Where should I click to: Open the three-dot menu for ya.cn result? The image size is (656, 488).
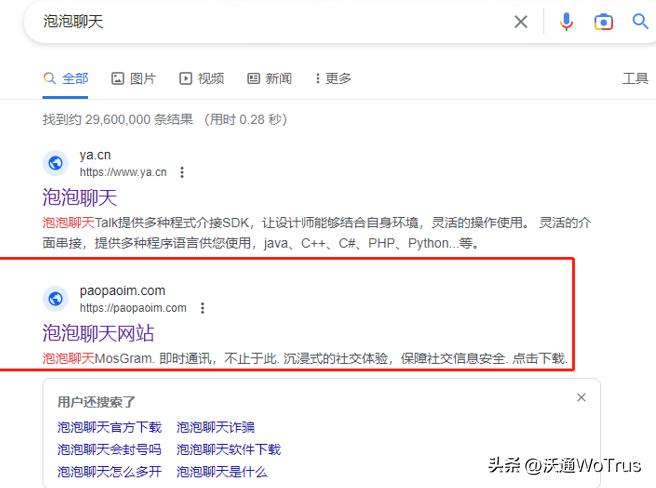coord(182,172)
